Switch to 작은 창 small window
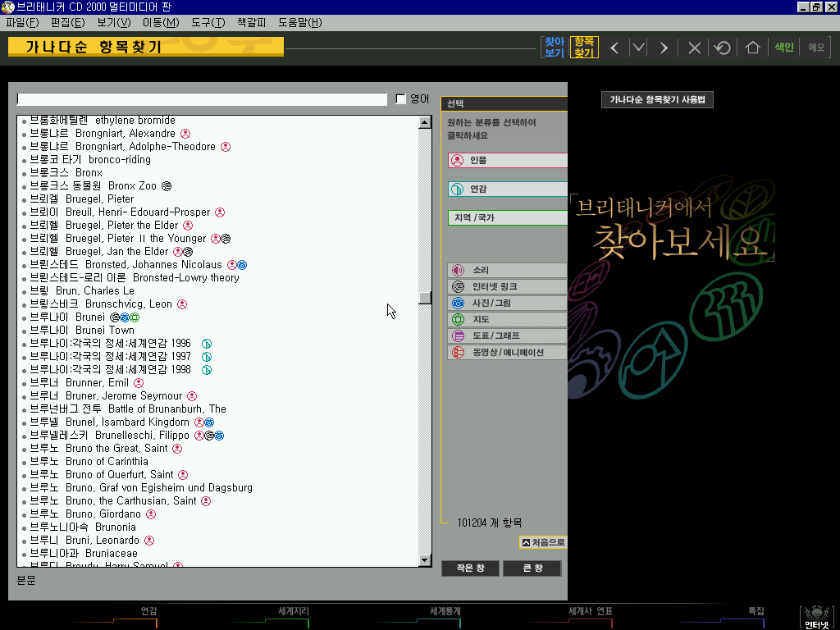The height and width of the screenshot is (630, 840). (470, 568)
